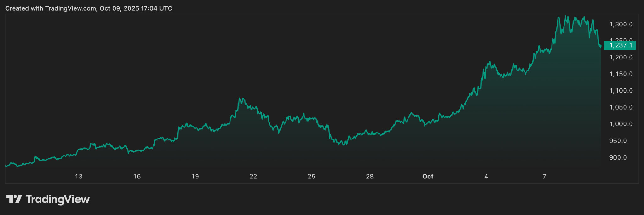Select date label 25 on time axis
This screenshot has height=215, width=644.
311,177
